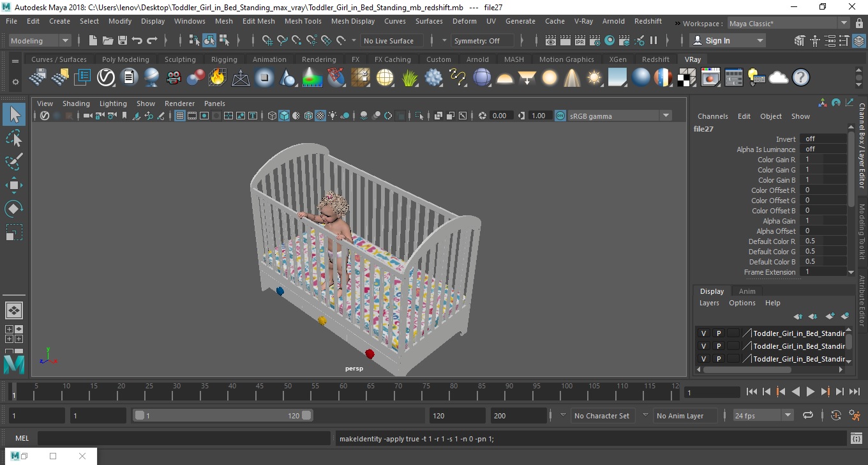Image resolution: width=868 pixels, height=465 pixels.
Task: Toggle the loop playback button
Action: 808,415
